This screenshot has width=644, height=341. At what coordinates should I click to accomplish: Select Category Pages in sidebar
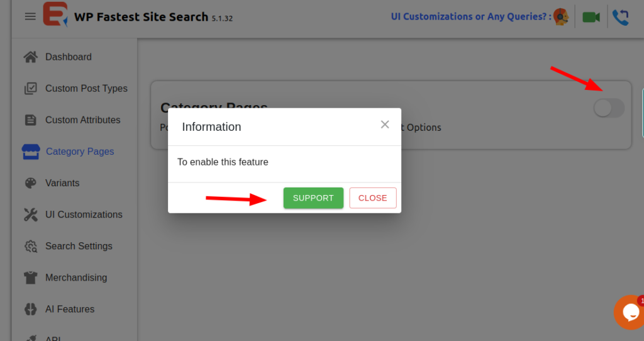pos(80,152)
